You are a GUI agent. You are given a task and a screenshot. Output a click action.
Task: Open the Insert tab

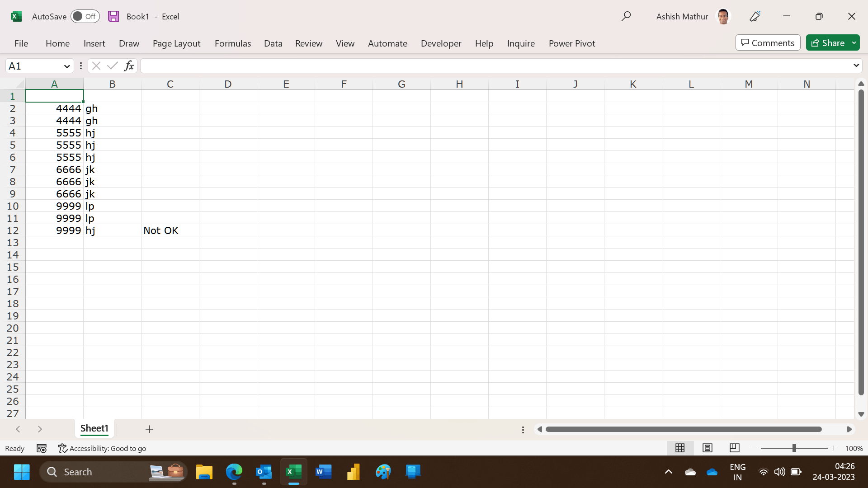(94, 43)
